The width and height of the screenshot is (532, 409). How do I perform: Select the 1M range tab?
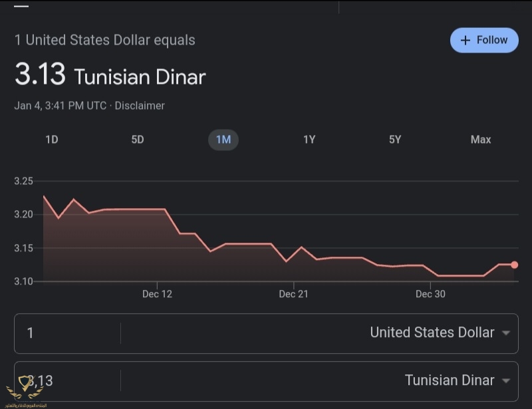[223, 140]
